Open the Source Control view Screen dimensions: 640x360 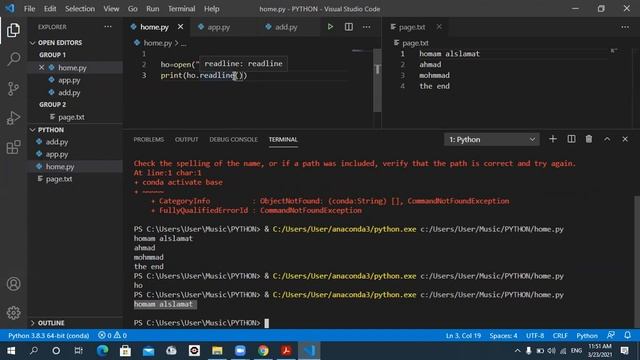coord(13,89)
